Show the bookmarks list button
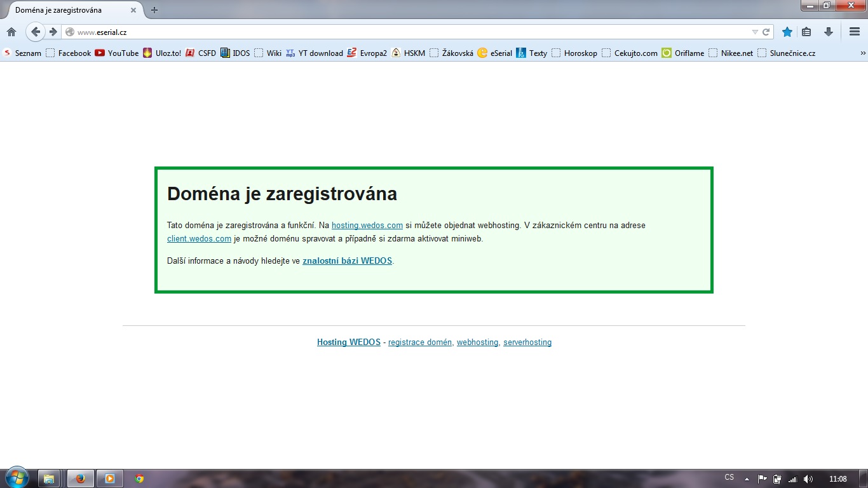This screenshot has width=868, height=488. click(806, 32)
